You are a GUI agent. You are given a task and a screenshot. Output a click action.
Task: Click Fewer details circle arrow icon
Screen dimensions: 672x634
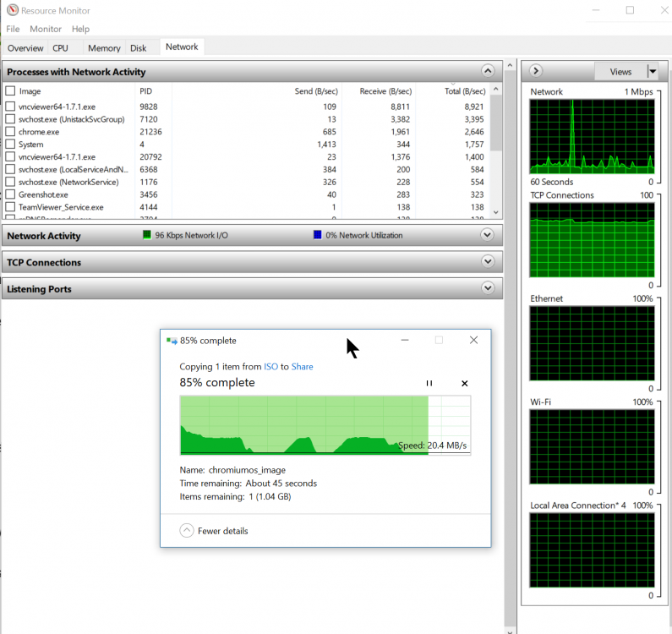pyautogui.click(x=187, y=531)
